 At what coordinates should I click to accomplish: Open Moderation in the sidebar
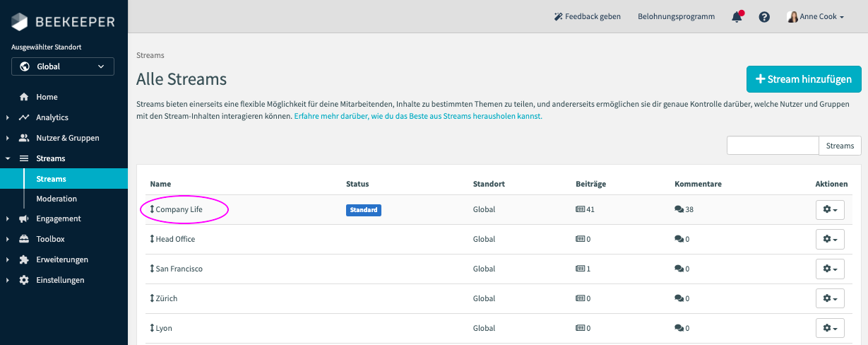[57, 199]
